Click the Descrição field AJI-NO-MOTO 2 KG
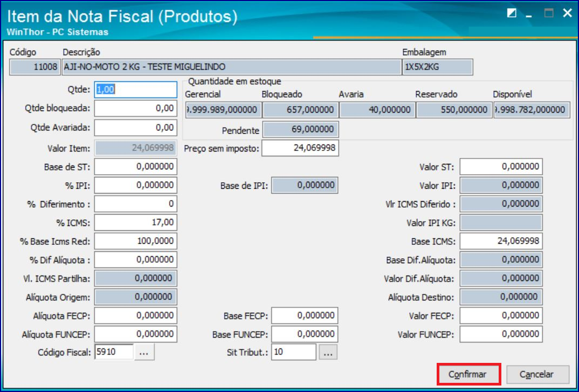 point(231,67)
